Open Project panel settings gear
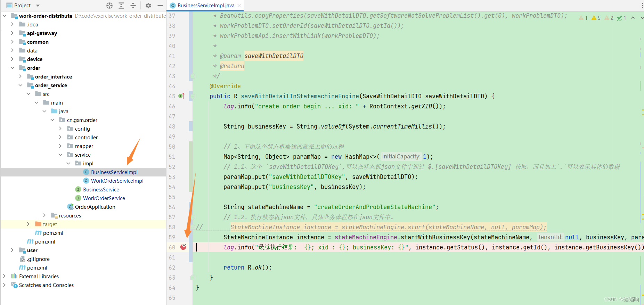The height and width of the screenshot is (305, 644). click(148, 6)
